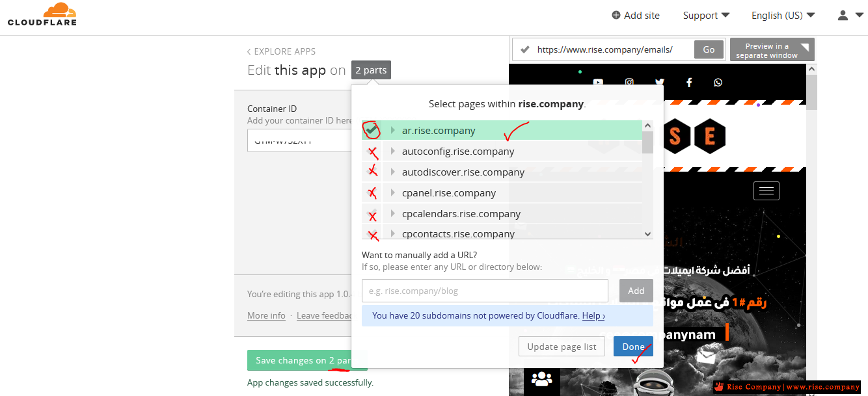Screen dimensions: 868x396
Task: Open the Support dropdown menu
Action: pos(706,15)
